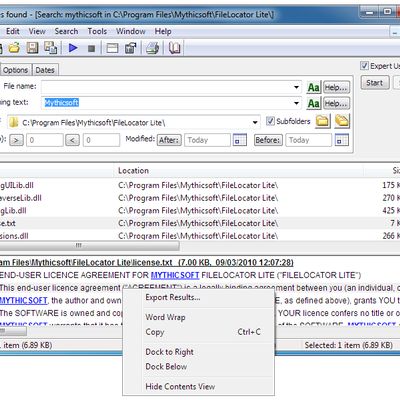Click the results horizontal scrollbar thumb
The height and width of the screenshot is (400, 400).
(89, 246)
